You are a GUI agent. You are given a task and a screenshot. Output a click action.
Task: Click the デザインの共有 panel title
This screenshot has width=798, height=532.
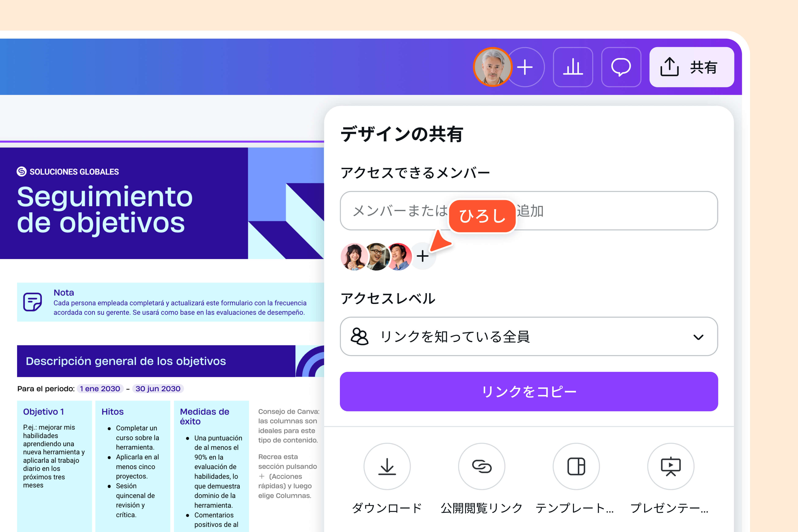pos(402,134)
